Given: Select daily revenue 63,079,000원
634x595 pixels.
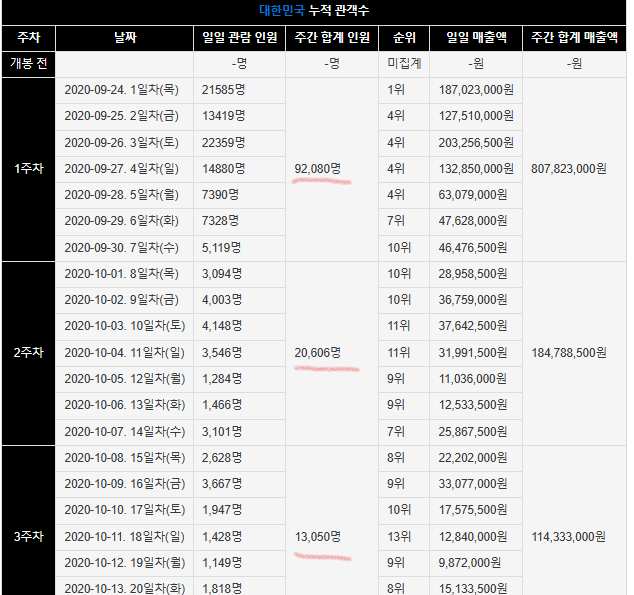Looking at the screenshot, I should tap(473, 195).
